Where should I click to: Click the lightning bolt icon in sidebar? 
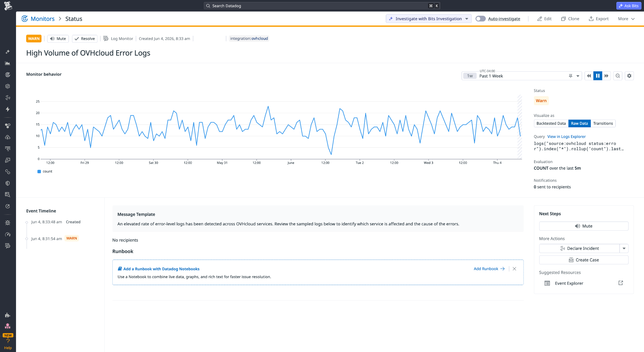[x=8, y=109]
